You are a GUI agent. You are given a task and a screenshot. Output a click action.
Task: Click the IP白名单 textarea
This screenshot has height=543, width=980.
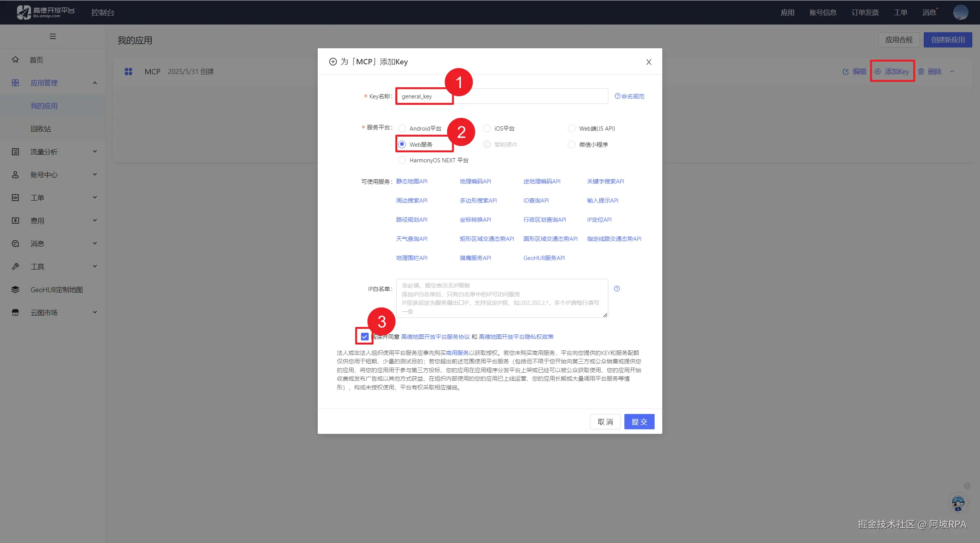(501, 298)
